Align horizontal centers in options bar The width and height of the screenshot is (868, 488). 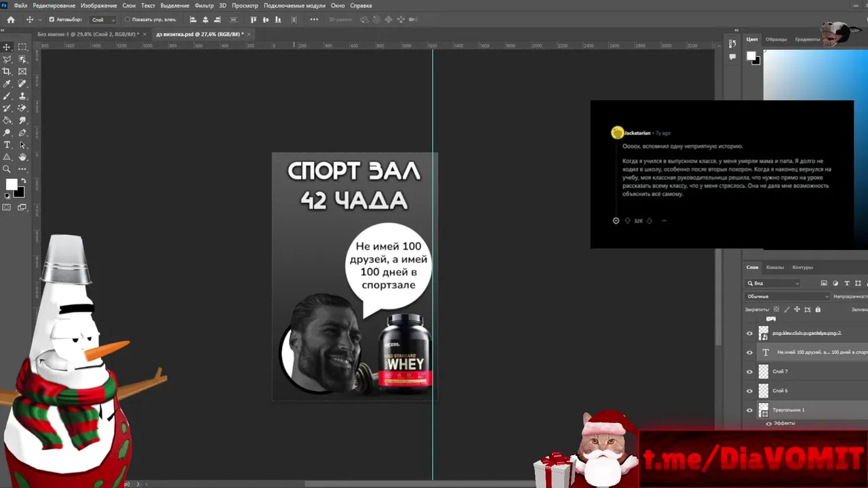[205, 20]
